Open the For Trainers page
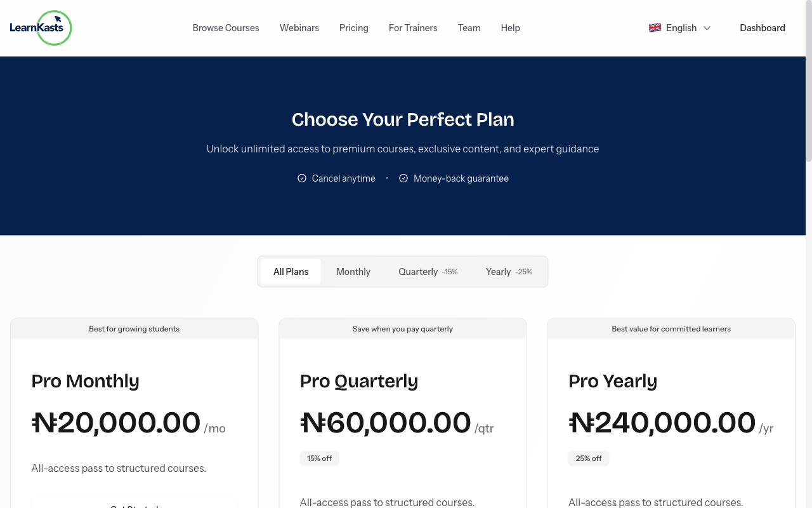 [413, 28]
